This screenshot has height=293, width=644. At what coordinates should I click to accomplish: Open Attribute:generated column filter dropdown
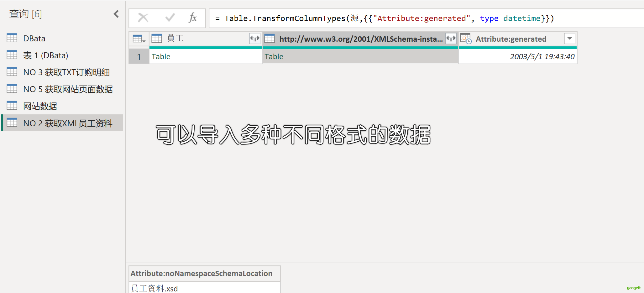point(569,39)
